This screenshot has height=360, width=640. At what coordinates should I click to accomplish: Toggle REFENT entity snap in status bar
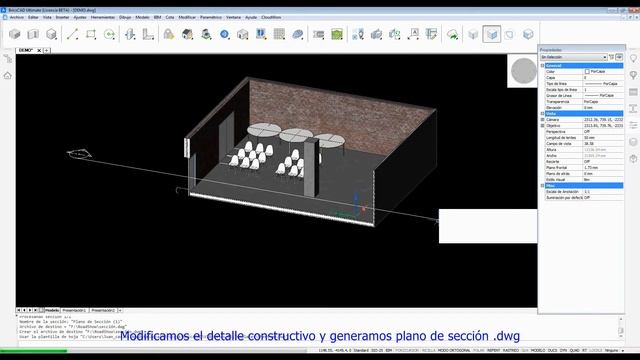point(493,350)
